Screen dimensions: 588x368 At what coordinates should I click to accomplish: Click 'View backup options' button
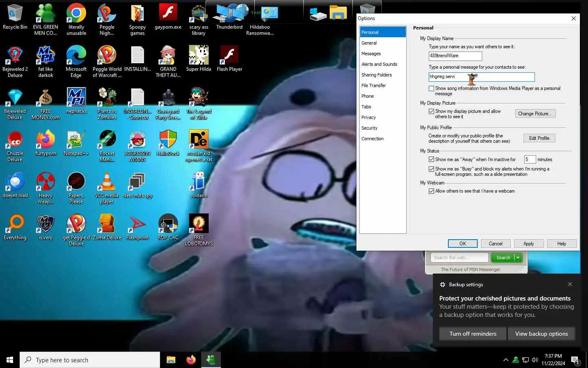point(541,334)
